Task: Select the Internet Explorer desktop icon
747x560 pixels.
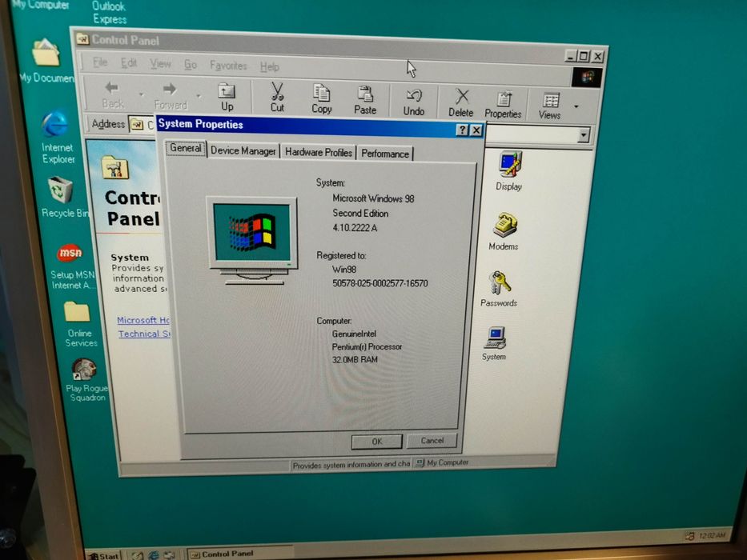Action: (57, 137)
